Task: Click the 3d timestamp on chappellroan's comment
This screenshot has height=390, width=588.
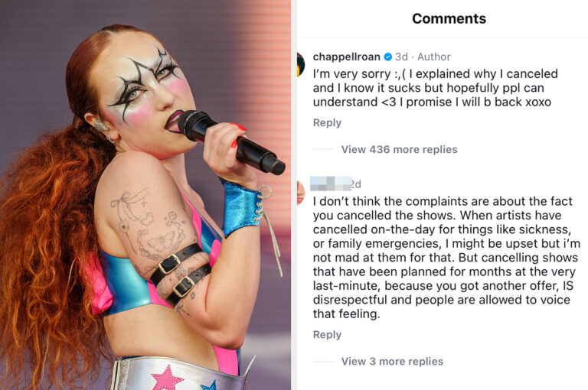Action: pyautogui.click(x=401, y=57)
